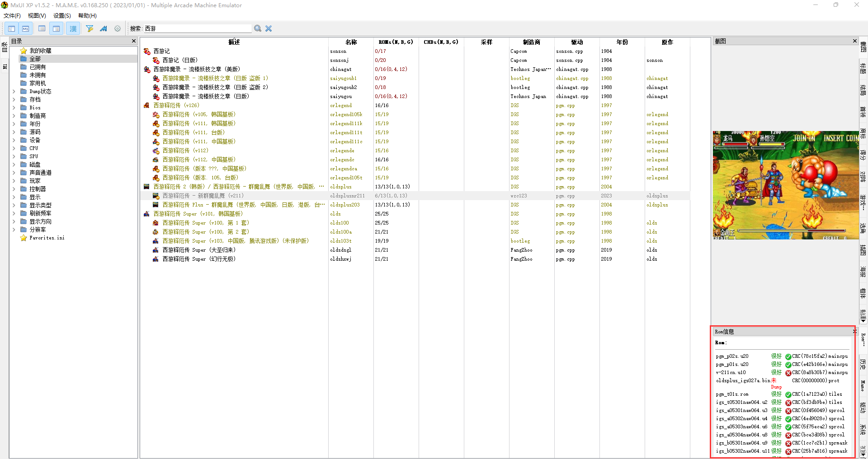The image size is (868, 459).
Task: Click the game screenshot thumbnail
Action: click(x=785, y=185)
